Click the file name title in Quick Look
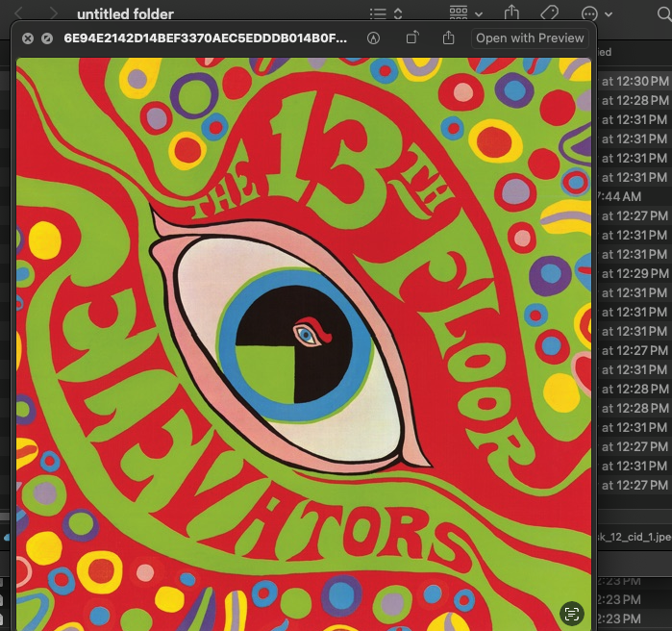The width and height of the screenshot is (672, 631). (206, 38)
